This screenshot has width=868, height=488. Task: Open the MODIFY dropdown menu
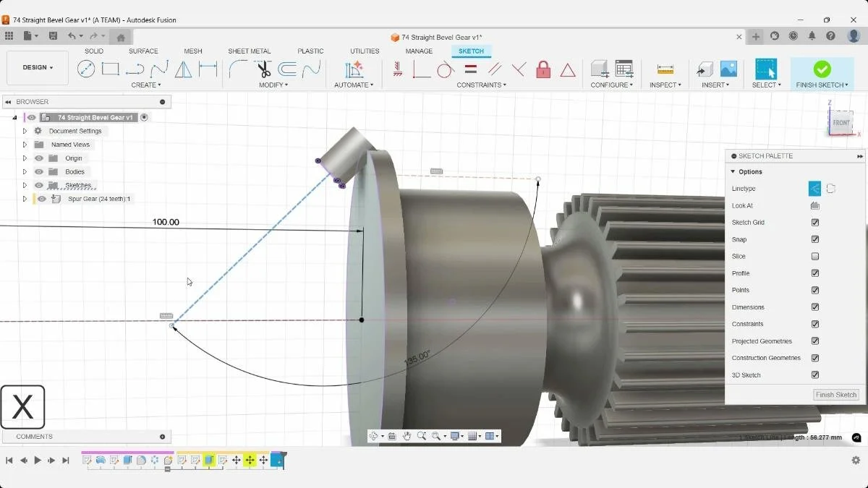[x=273, y=85]
